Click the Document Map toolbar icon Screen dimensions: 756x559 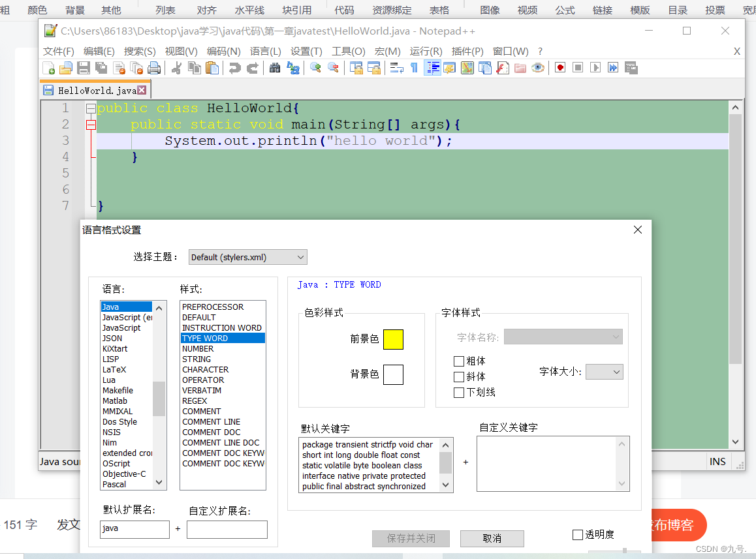point(467,68)
